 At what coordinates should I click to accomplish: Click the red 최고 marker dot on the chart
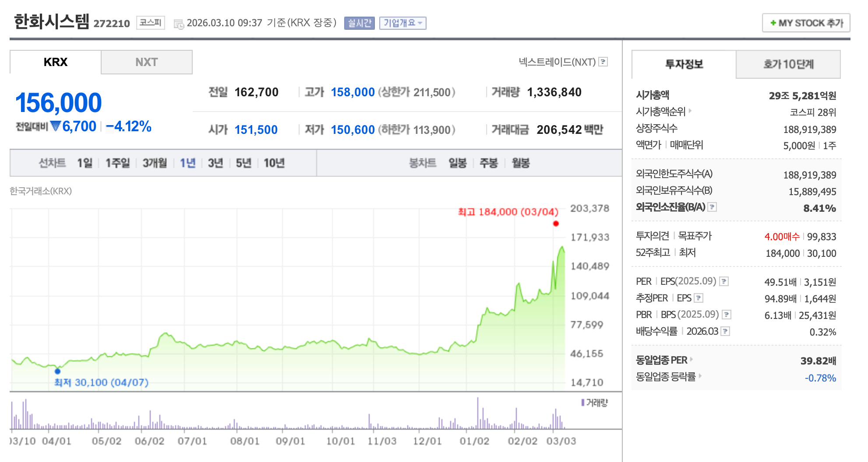[556, 224]
